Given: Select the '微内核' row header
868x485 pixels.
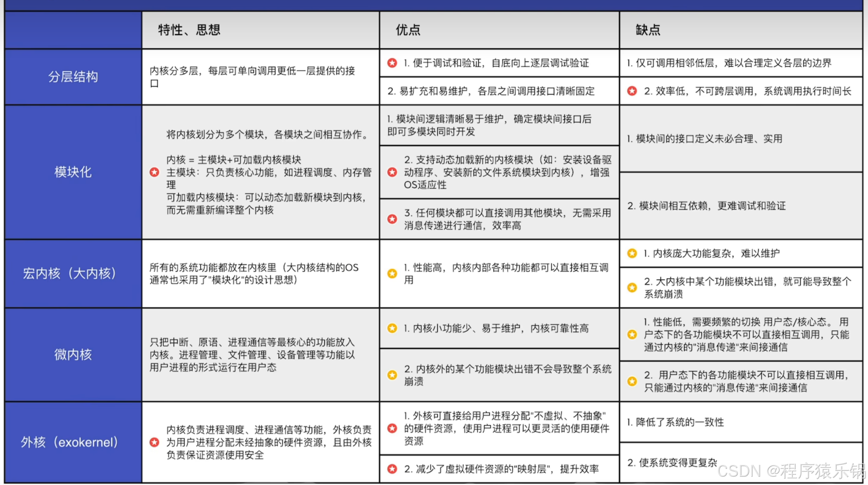Looking at the screenshot, I should click(x=73, y=355).
